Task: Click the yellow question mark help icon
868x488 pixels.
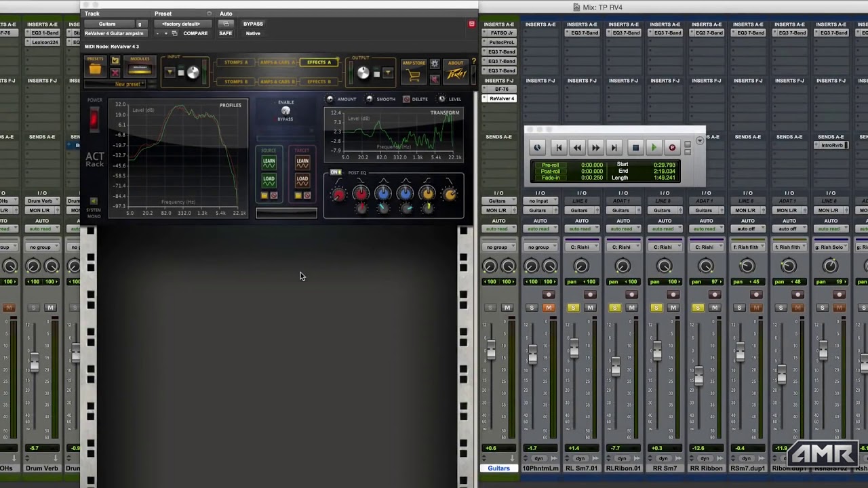Action: coord(473,62)
